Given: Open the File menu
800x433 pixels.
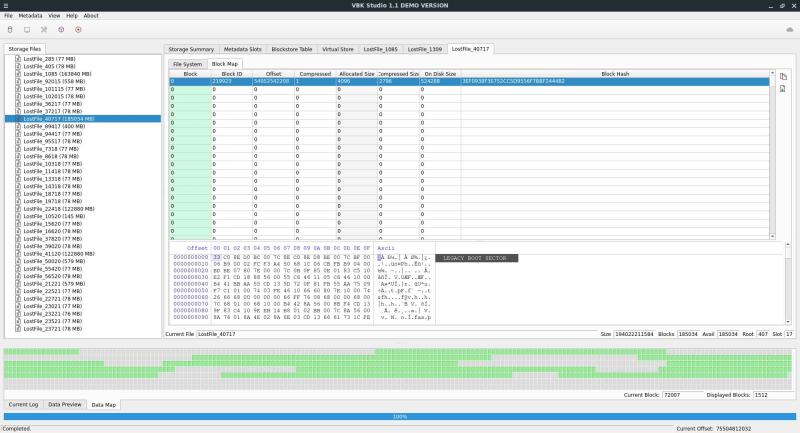Looking at the screenshot, I should point(8,16).
